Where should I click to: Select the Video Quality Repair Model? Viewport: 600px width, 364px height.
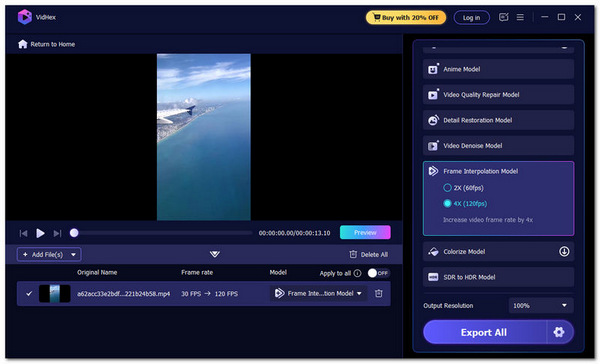[x=498, y=95]
